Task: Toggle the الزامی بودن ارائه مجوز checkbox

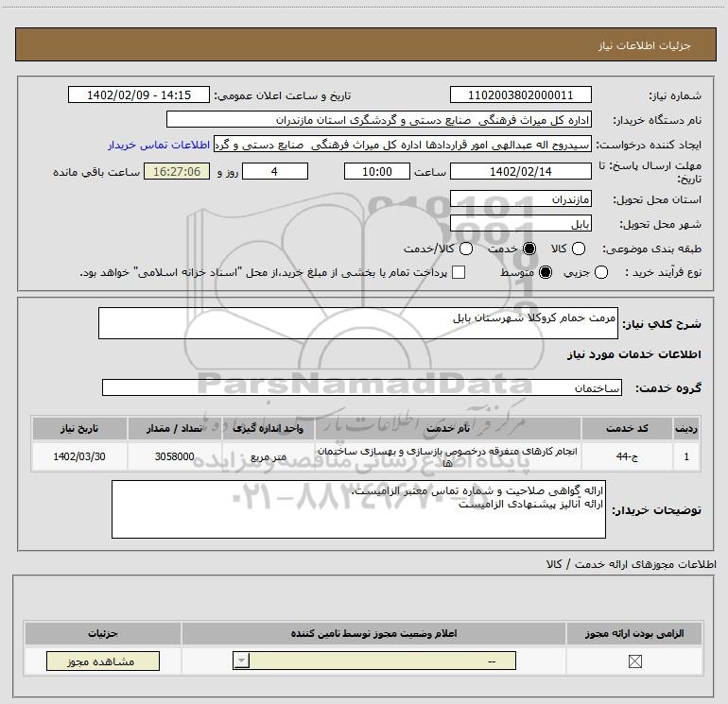Action: [x=634, y=661]
